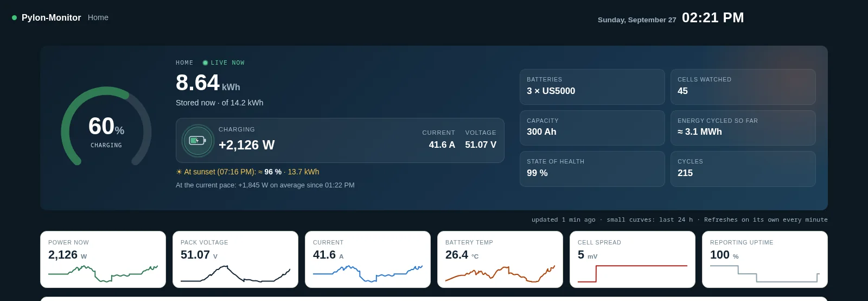Image resolution: width=868 pixels, height=301 pixels.
Task: Click the +2,126 W charging power
Action: (x=247, y=145)
